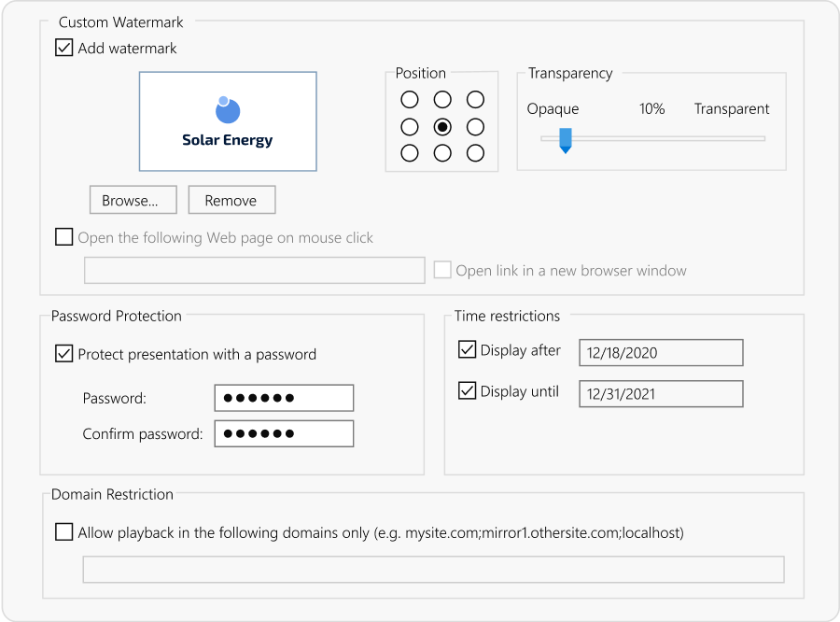The height and width of the screenshot is (622, 840).
Task: Disable Protect presentation with a password
Action: coord(63,354)
